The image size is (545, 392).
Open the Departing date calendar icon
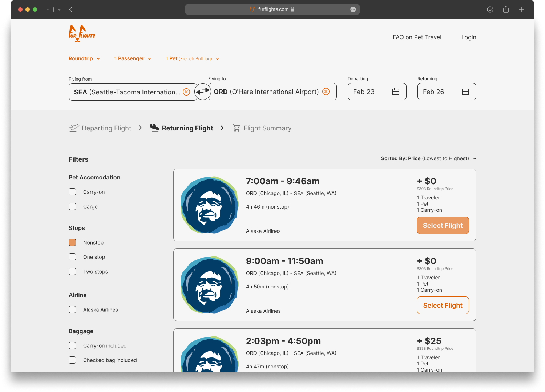[x=396, y=92]
